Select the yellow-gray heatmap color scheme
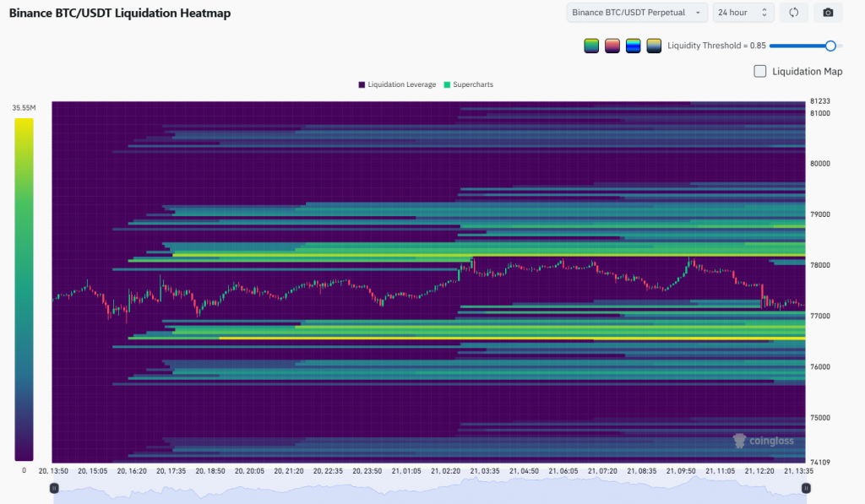865x504 pixels. (655, 46)
